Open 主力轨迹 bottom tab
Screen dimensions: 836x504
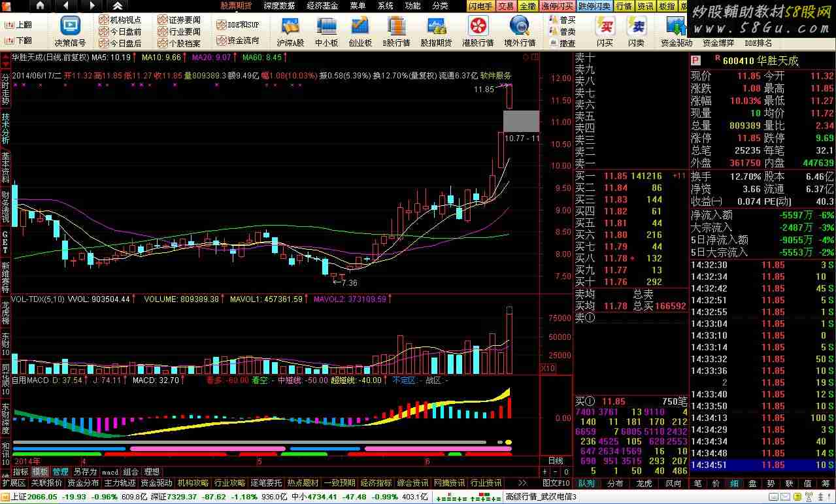pos(120,483)
